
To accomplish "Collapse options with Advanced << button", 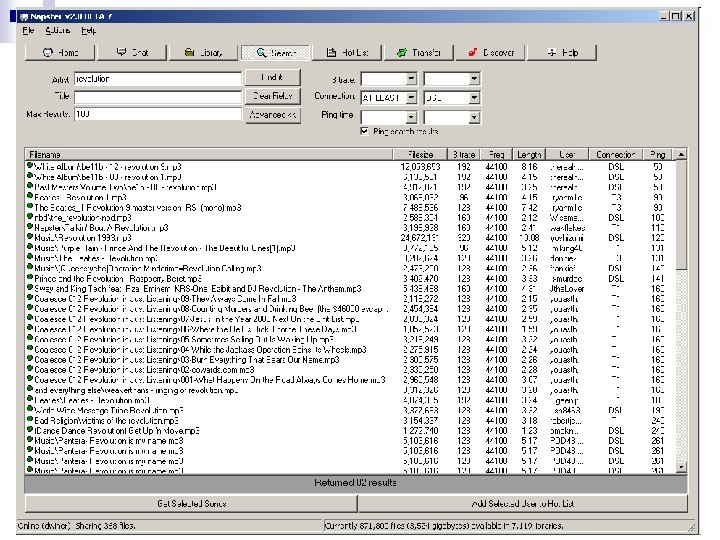I will (273, 115).
